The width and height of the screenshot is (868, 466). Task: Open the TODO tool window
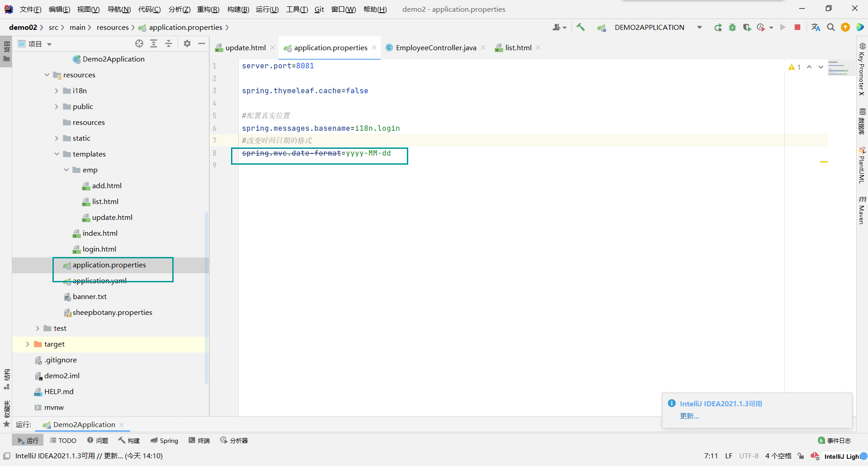point(63,440)
